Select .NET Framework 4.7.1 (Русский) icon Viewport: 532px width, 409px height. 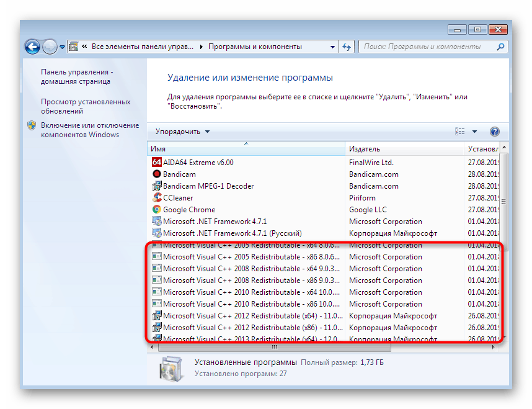(156, 233)
